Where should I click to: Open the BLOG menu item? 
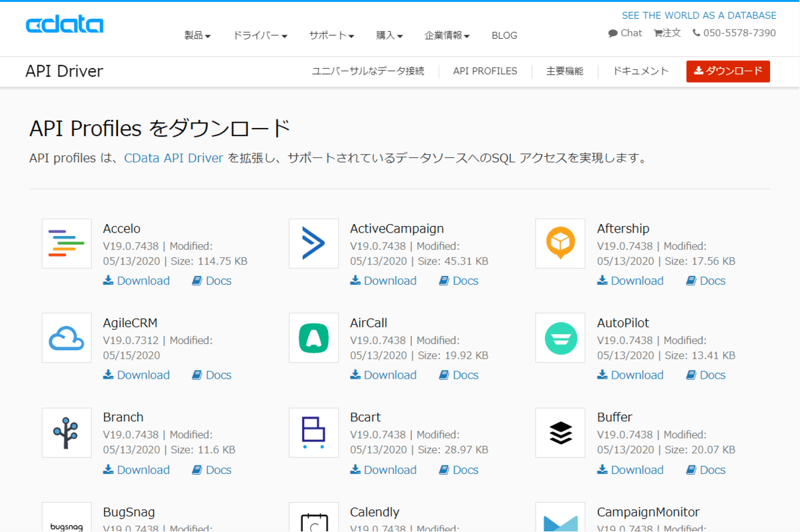click(x=504, y=35)
